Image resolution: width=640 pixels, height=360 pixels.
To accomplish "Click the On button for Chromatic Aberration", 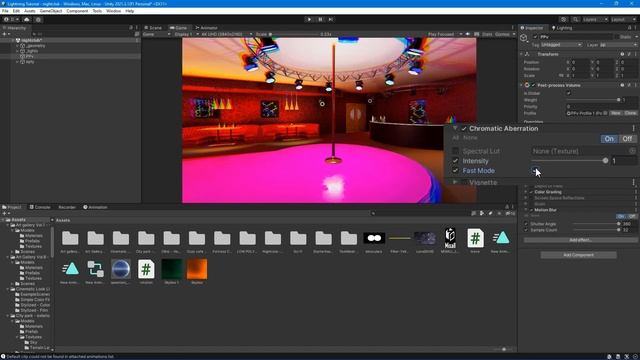I will [x=609, y=139].
